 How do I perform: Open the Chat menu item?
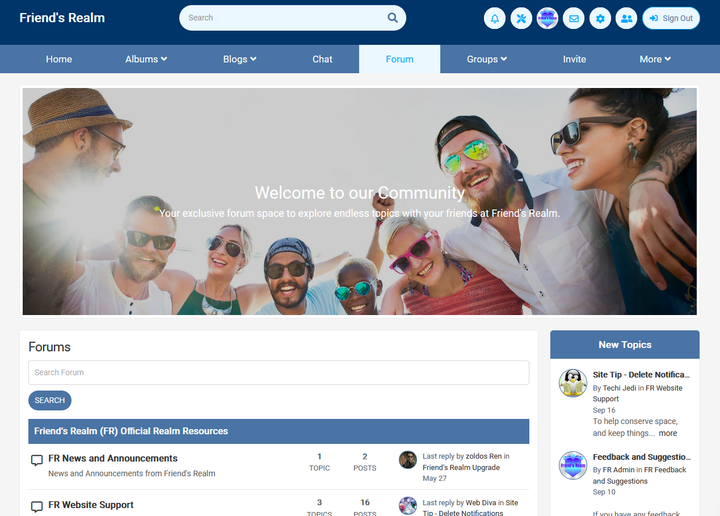322,59
